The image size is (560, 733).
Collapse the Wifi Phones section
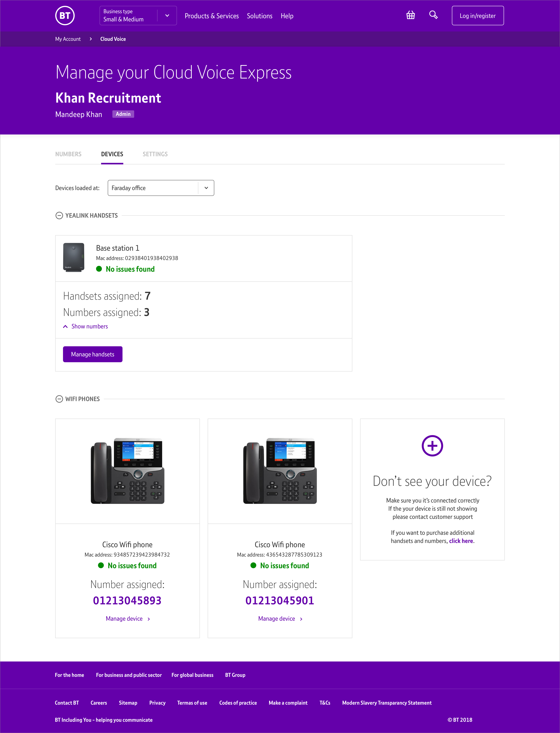tap(59, 399)
